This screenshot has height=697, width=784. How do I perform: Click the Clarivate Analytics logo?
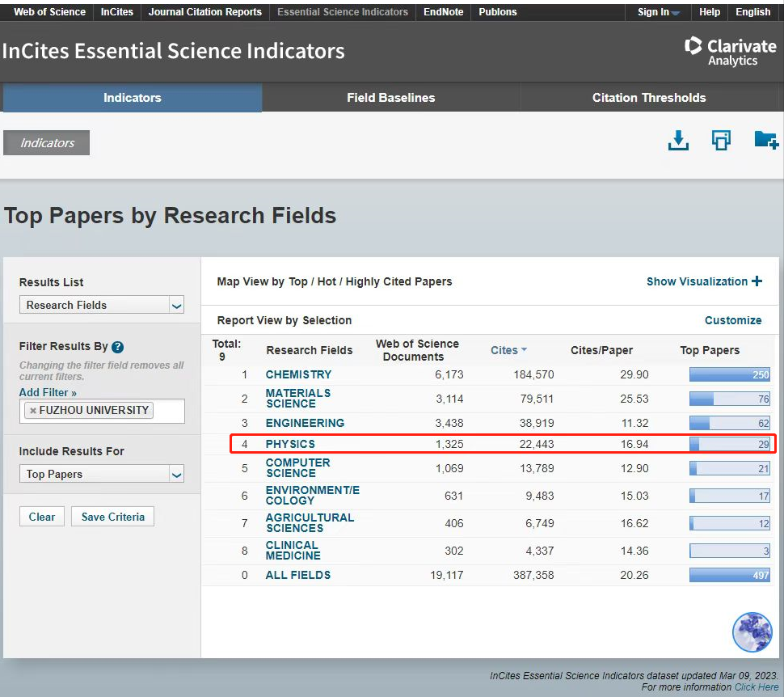pos(730,51)
